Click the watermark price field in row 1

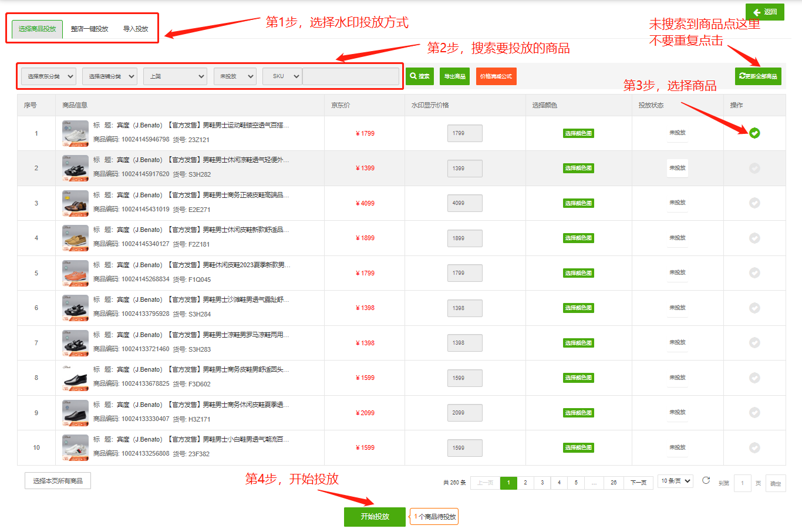click(x=464, y=133)
